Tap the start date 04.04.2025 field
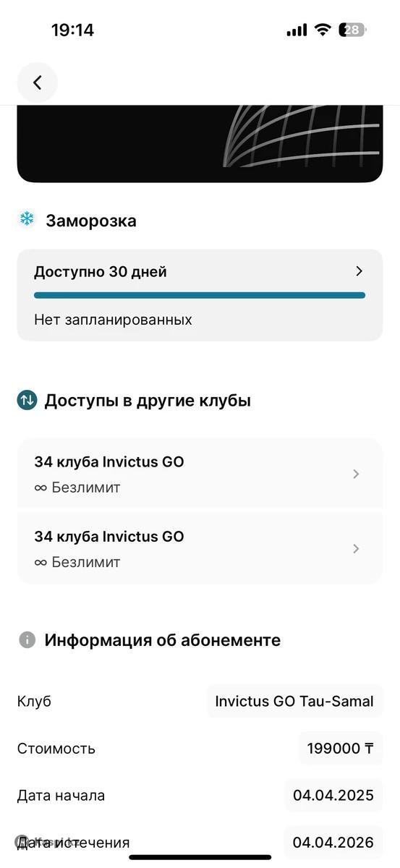The image size is (400, 868). coord(333,796)
